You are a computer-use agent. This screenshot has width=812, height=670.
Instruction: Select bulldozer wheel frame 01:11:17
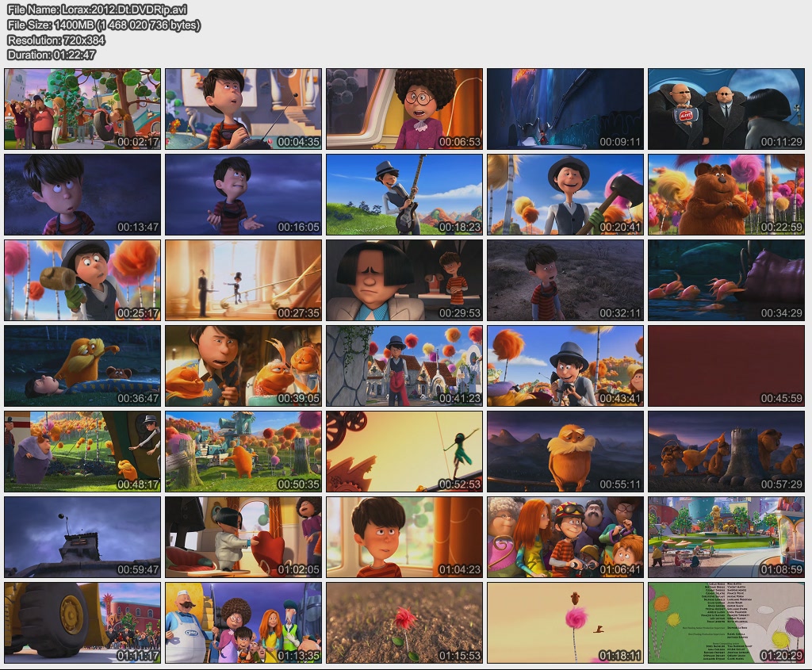[x=82, y=623]
